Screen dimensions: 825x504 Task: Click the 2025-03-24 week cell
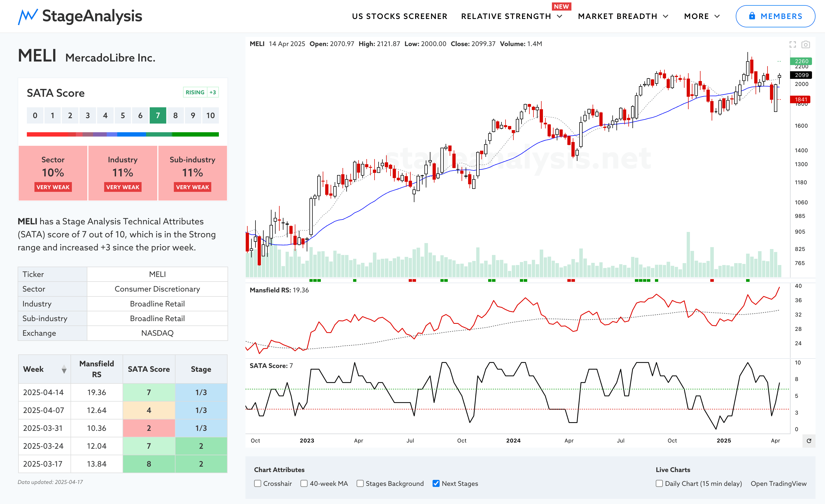[44, 446]
